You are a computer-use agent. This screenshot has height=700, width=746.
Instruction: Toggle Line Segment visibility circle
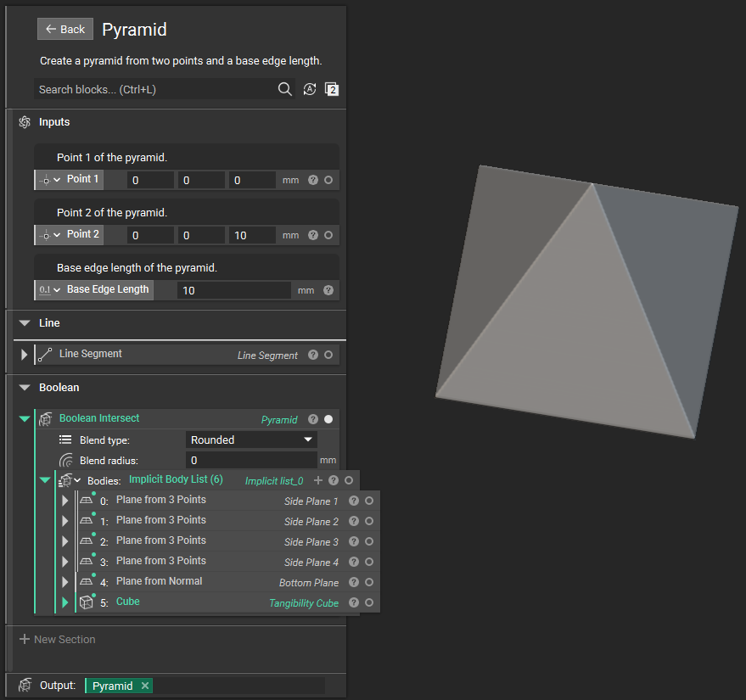tap(328, 355)
